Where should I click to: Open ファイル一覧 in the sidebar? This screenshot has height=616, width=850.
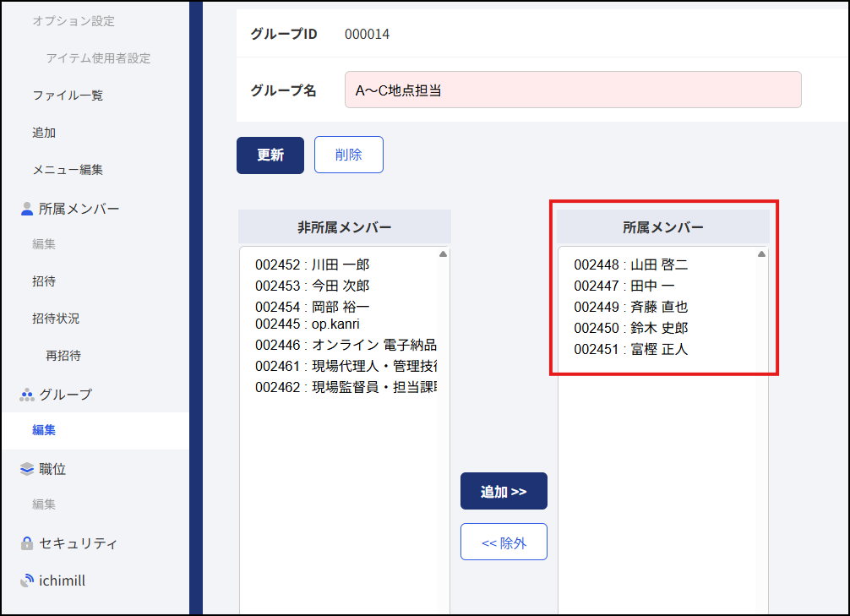[x=68, y=95]
